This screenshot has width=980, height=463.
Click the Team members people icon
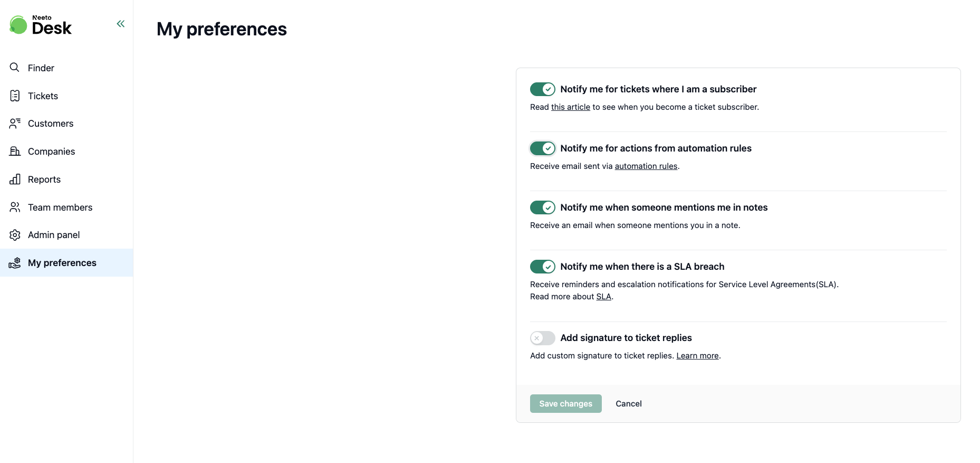[x=15, y=207]
